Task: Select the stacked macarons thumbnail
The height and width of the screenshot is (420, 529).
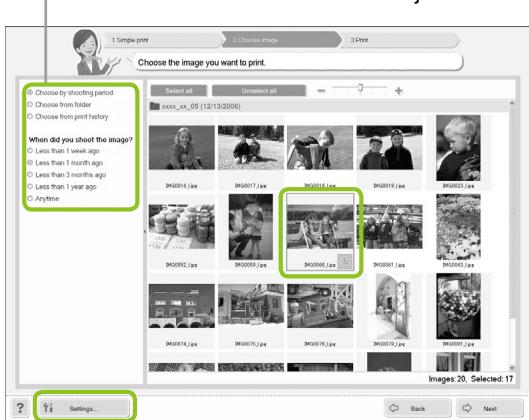Action: (x=182, y=227)
